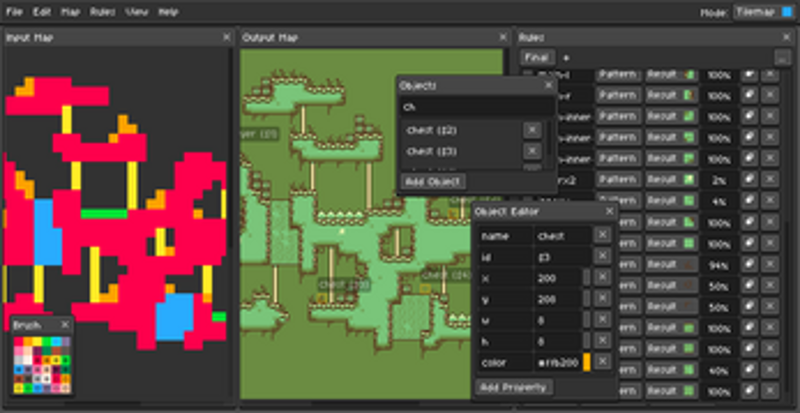The image size is (800, 413).
Task: Open the View menu
Action: click(137, 12)
